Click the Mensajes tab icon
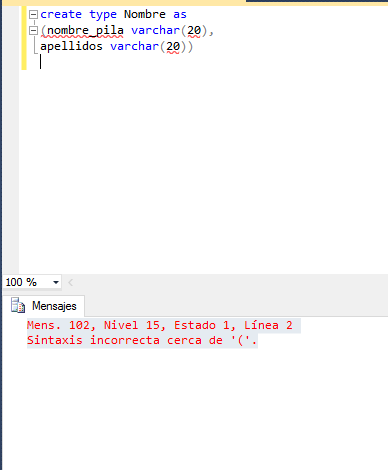The image size is (388, 470). [x=18, y=305]
